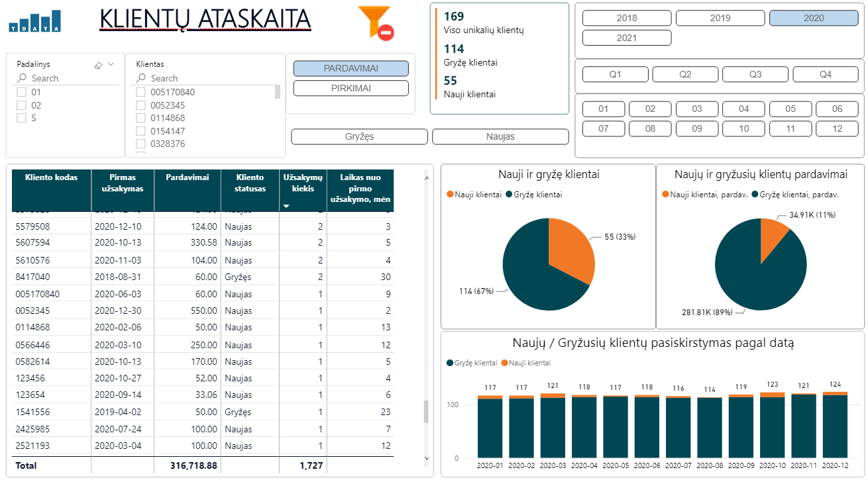Click sort arrow under Užsakymų kiekis
The width and height of the screenshot is (868, 482).
click(x=286, y=207)
